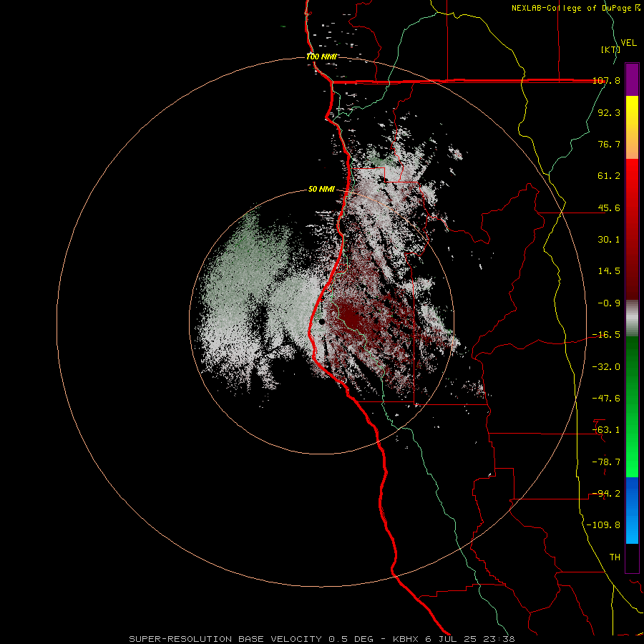The image size is (644, 644).
Task: Click the -0.9 velocity scale value
Action: [609, 303]
